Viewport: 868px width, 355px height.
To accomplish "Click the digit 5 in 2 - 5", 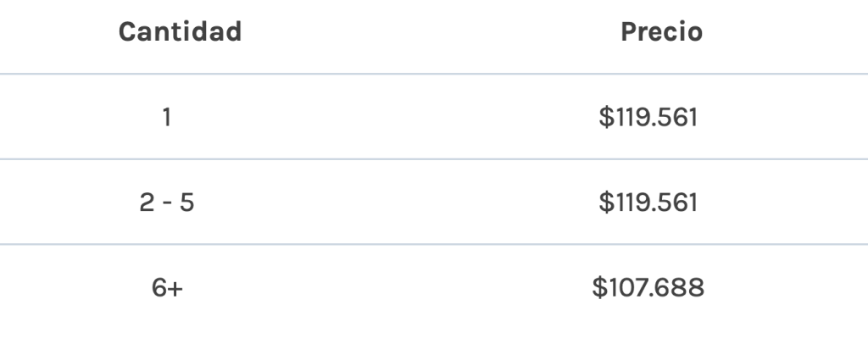I will pos(187,202).
